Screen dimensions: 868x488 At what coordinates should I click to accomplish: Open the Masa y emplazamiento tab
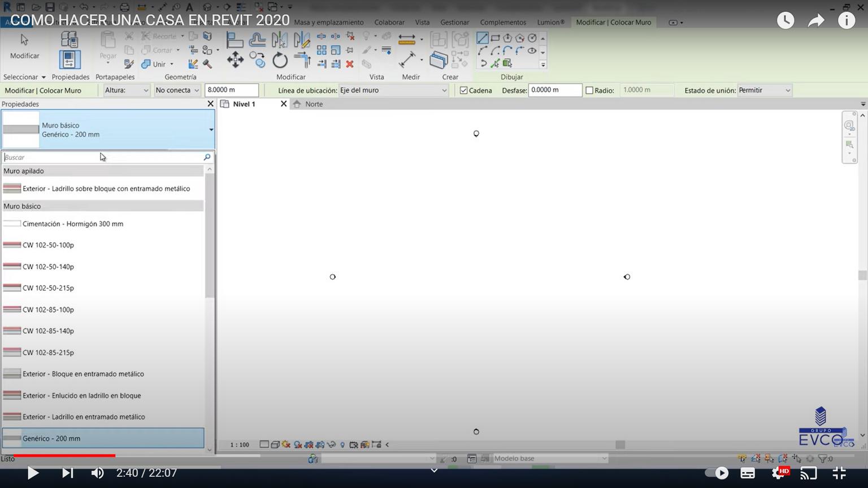tap(329, 23)
